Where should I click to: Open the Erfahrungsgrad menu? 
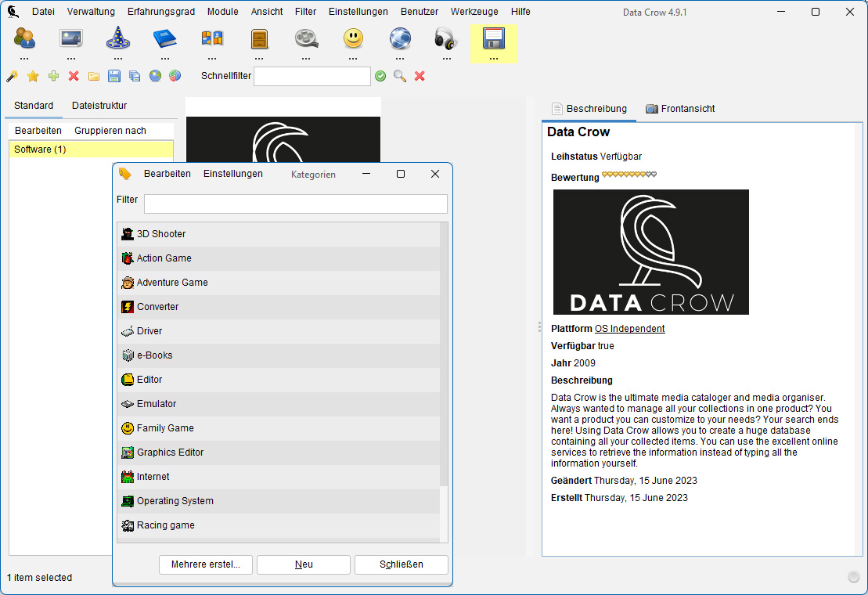point(161,12)
